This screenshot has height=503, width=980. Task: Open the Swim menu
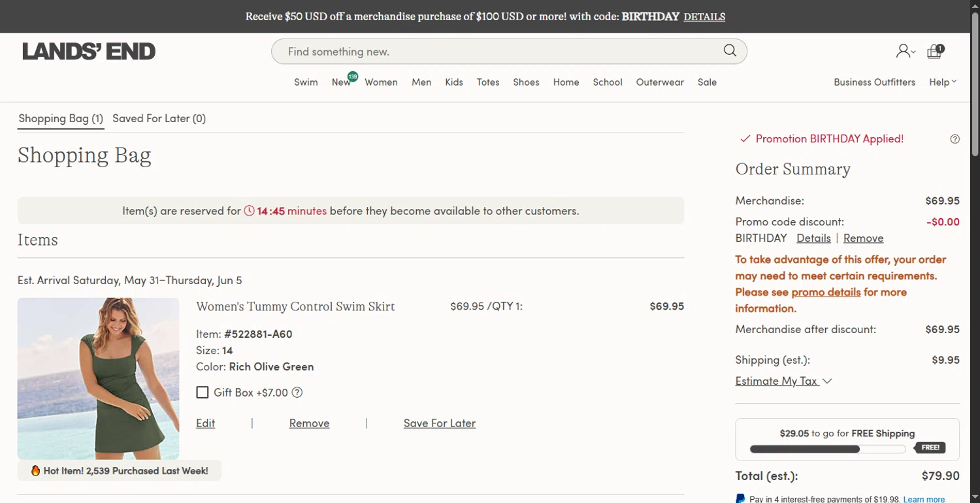click(x=306, y=82)
